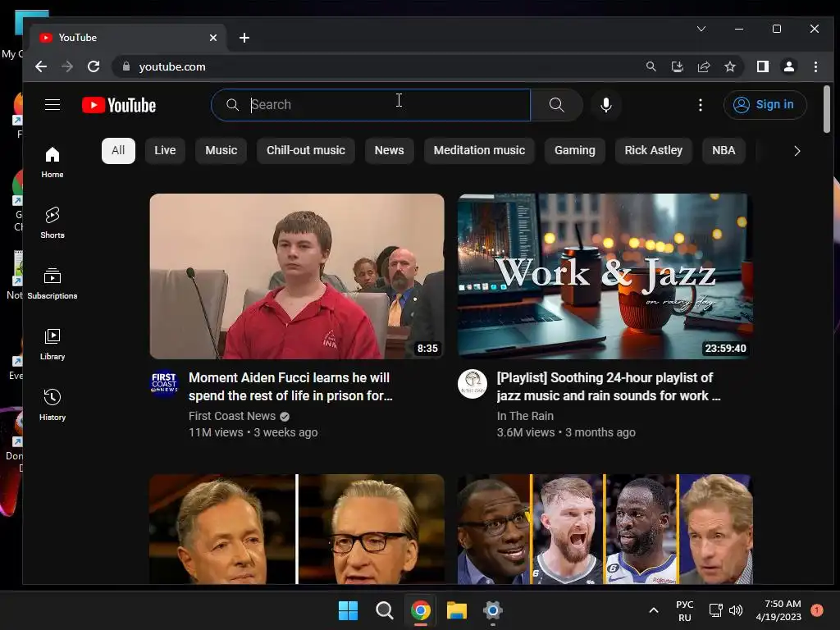Show hidden system tray icons chevron
840x630 pixels.
click(654, 610)
